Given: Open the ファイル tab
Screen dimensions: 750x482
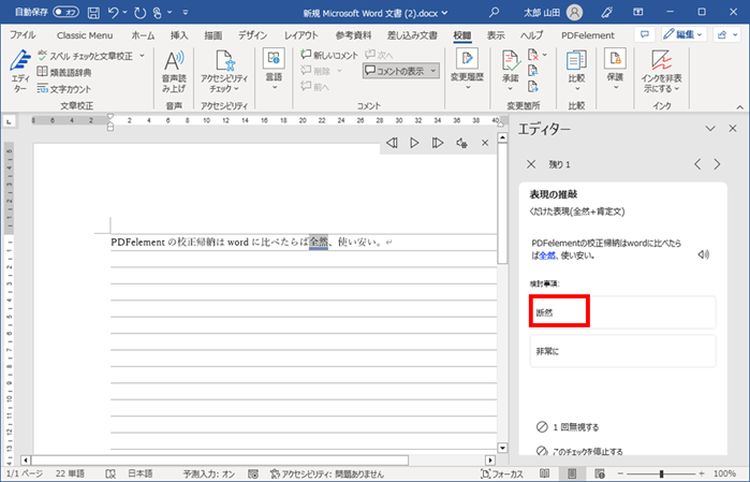Looking at the screenshot, I should (x=22, y=35).
